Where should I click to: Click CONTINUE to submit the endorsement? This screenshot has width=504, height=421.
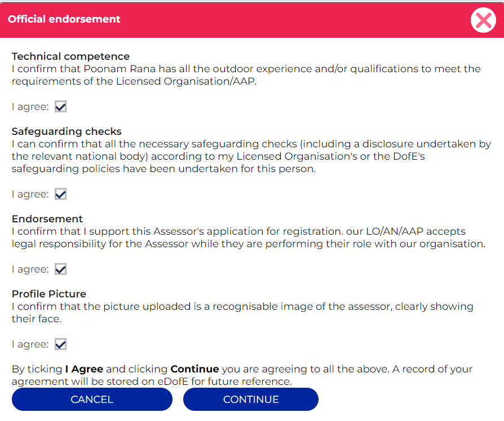click(251, 399)
